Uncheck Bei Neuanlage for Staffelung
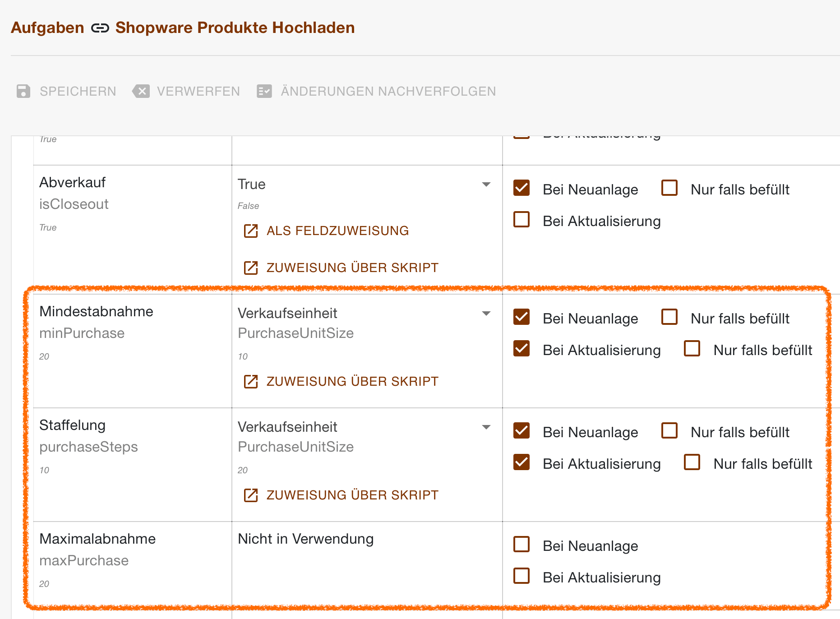 (x=522, y=430)
